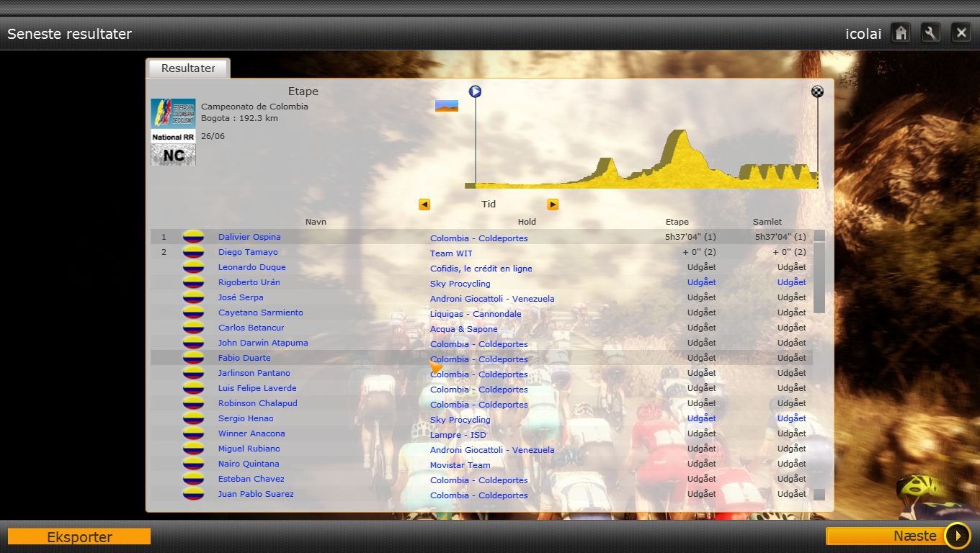Open settings with the wrench icon
Image resolution: width=980 pixels, height=553 pixels.
931,32
